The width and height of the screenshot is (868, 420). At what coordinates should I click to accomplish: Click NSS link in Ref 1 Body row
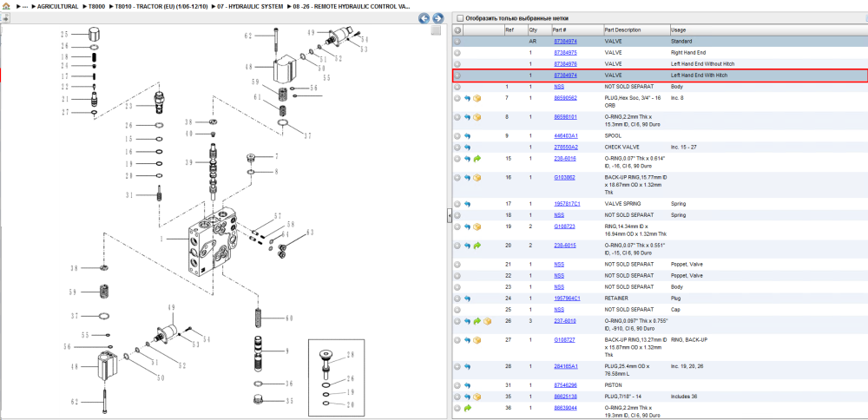coord(559,87)
